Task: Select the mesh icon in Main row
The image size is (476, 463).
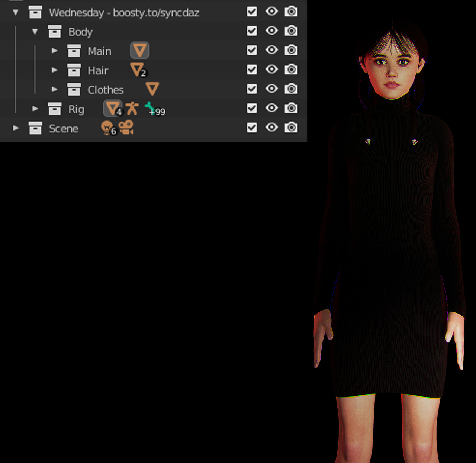Action: click(x=140, y=50)
